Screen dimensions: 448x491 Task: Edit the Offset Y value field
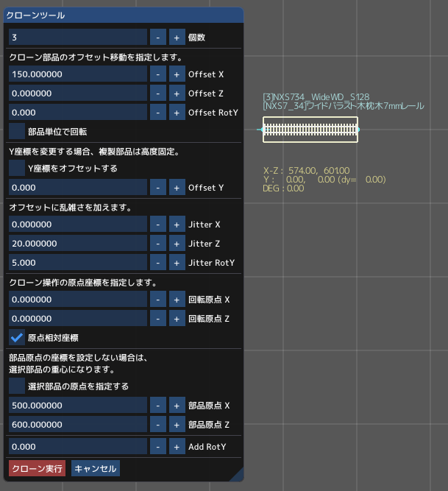pyautogui.click(x=78, y=188)
